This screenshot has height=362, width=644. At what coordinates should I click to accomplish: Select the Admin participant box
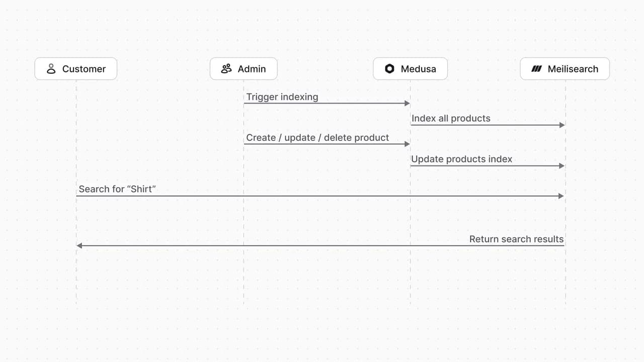pyautogui.click(x=244, y=69)
